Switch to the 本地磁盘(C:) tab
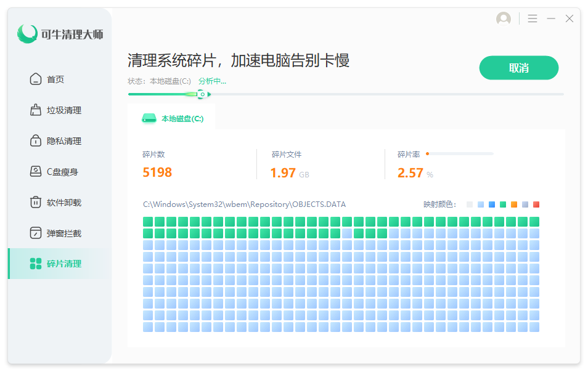 click(x=173, y=118)
